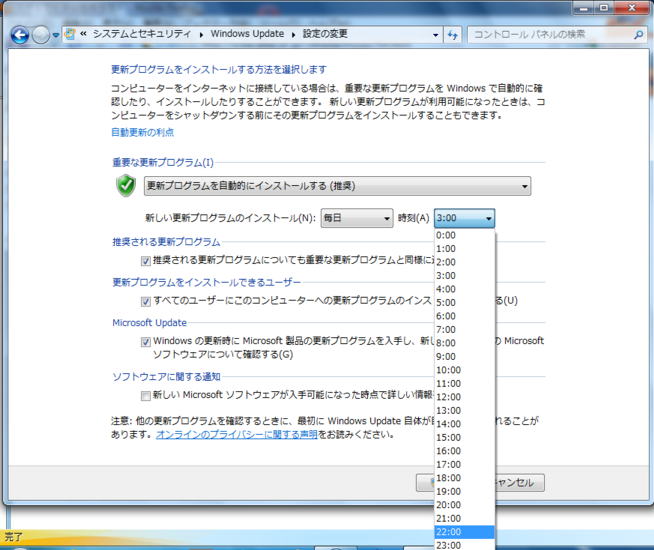Click the Back navigation arrow button
This screenshot has height=550, width=654.
[x=20, y=35]
